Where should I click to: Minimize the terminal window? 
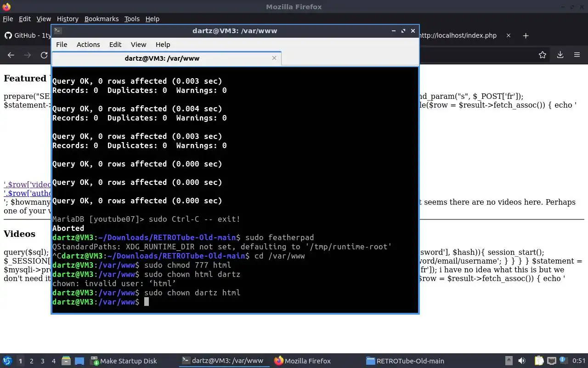point(394,31)
